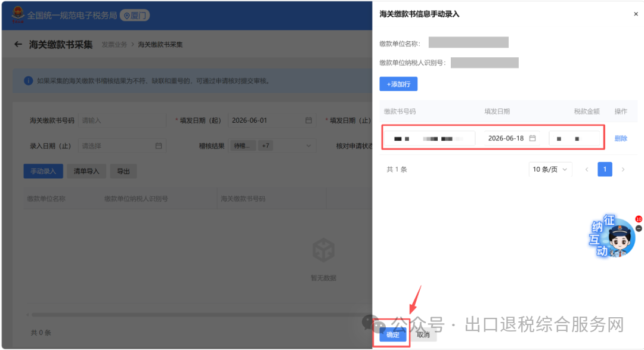644x350 pixels.
Task: Click the back arrow beside 海关缴款书采集
Action: [18, 44]
